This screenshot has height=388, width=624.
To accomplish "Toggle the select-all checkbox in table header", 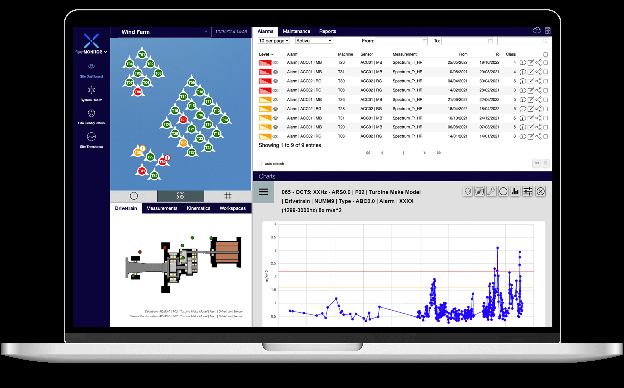I will tap(546, 54).
